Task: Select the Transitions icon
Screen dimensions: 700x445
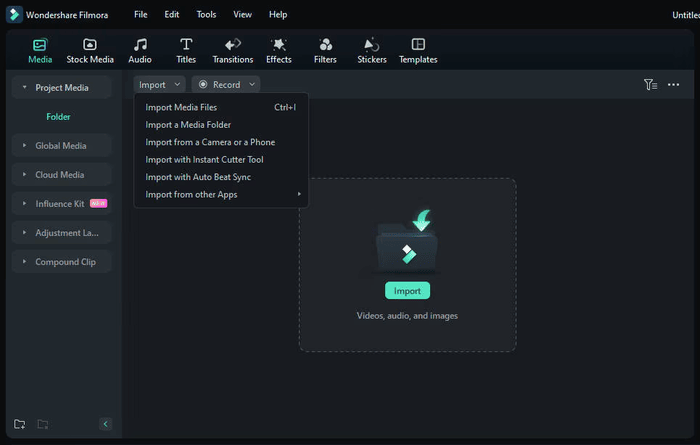Action: click(233, 45)
